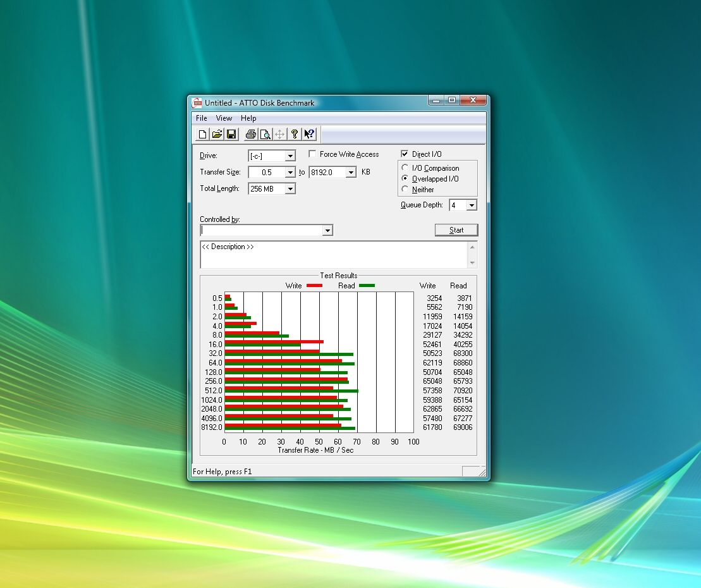Click the read value 70920

463,390
